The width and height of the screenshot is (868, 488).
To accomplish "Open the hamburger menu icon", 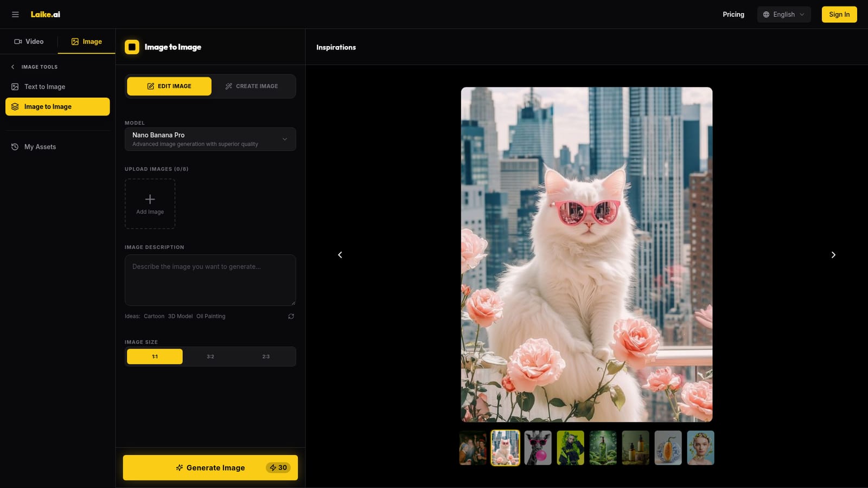I will point(15,15).
